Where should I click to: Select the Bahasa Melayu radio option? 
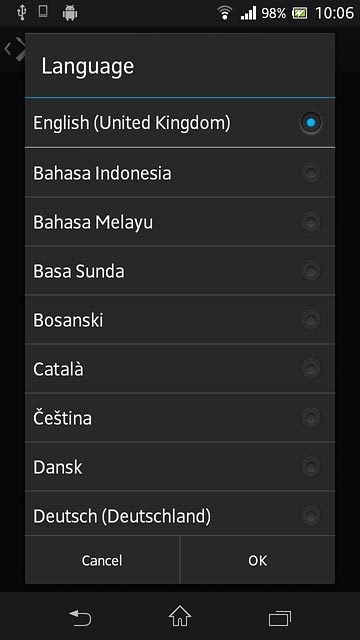pos(311,222)
